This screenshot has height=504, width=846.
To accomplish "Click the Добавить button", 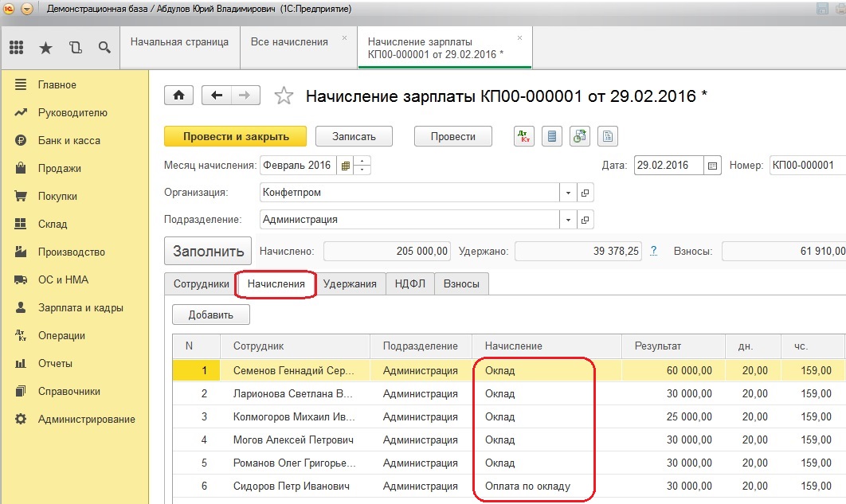I will tap(211, 315).
